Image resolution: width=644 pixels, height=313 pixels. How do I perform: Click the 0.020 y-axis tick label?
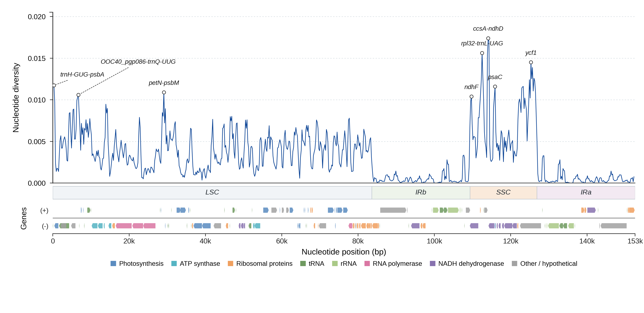tap(37, 17)
